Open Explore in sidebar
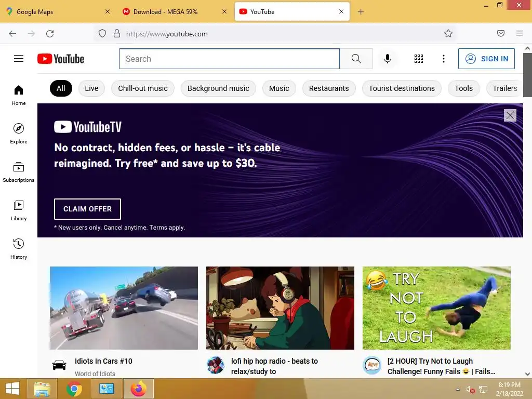This screenshot has height=399, width=532. point(19,134)
